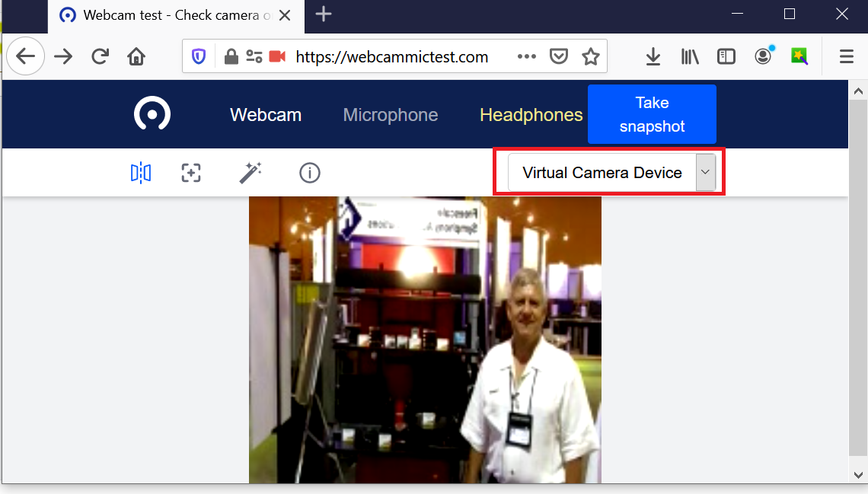Viewport: 868px width, 494px height.
Task: Open the Firefox account profile icon
Action: pos(762,56)
